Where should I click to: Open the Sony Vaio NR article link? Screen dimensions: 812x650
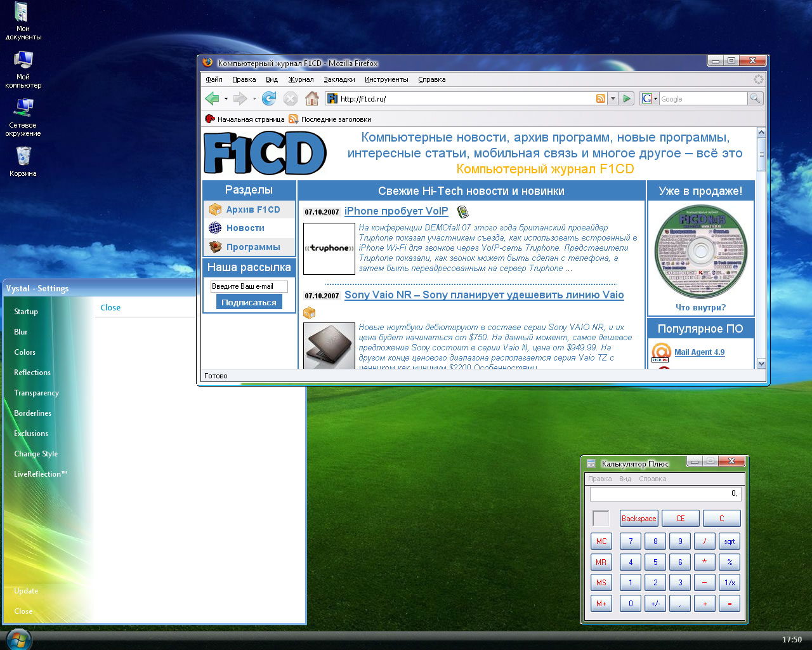click(484, 295)
